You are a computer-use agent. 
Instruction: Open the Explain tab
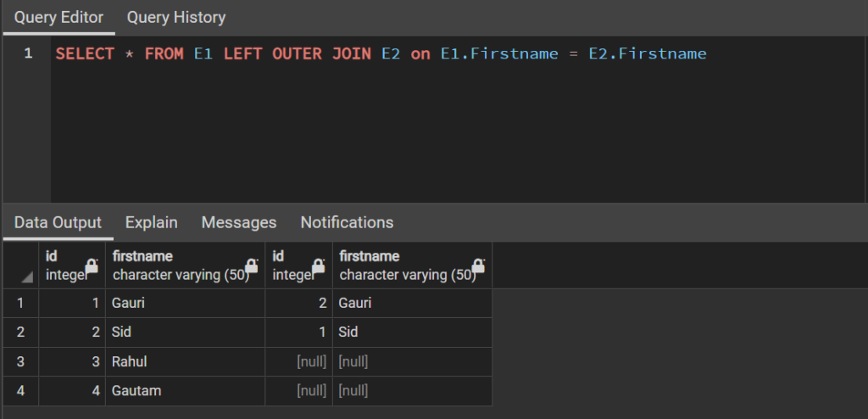[151, 222]
